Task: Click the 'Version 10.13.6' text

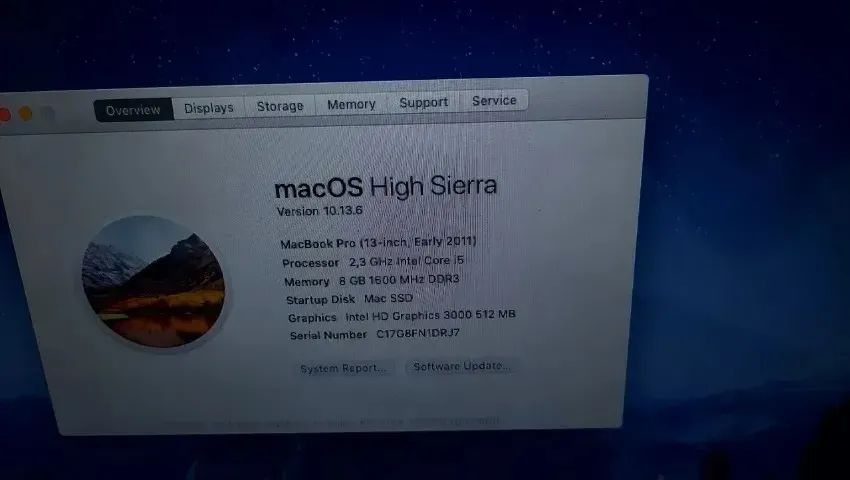Action: [319, 211]
